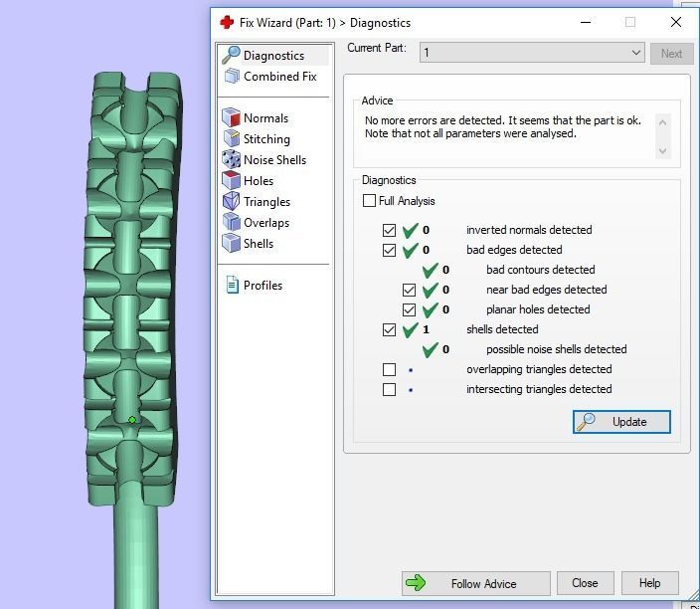Click the green marker point on the model
This screenshot has height=609, width=700.
coord(132,420)
